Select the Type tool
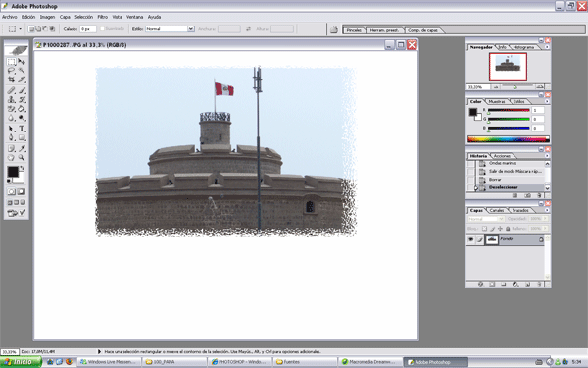Viewport: 588px width, 368px height. pos(22,129)
